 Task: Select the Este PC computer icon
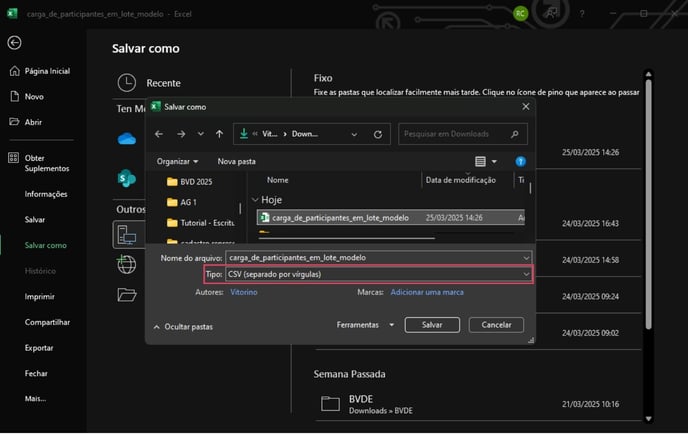(127, 235)
